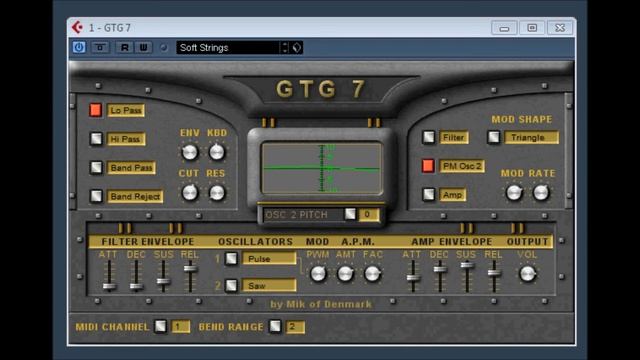Click the Hi Pass label
Image resolution: width=640 pixels, height=360 pixels.
point(126,139)
